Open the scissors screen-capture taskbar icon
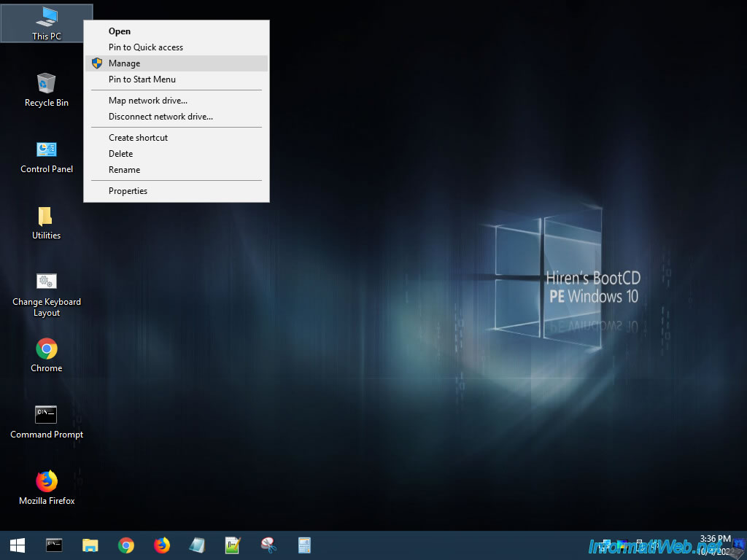Viewport: 747px width, 560px height. (x=268, y=545)
